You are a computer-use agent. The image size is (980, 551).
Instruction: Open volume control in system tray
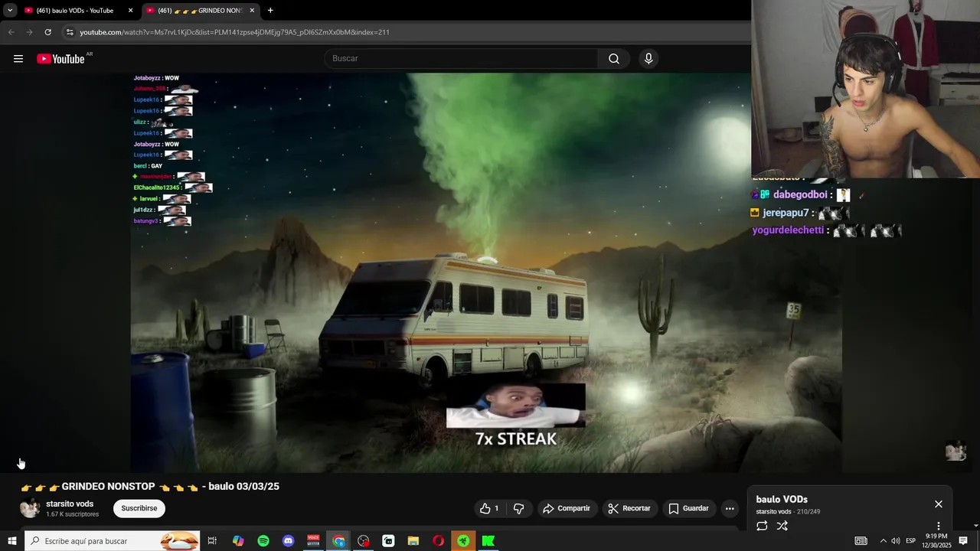click(896, 541)
